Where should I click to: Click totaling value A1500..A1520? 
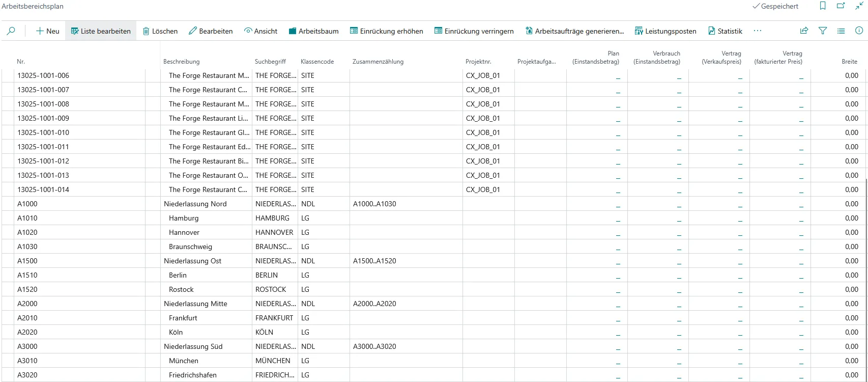click(374, 261)
